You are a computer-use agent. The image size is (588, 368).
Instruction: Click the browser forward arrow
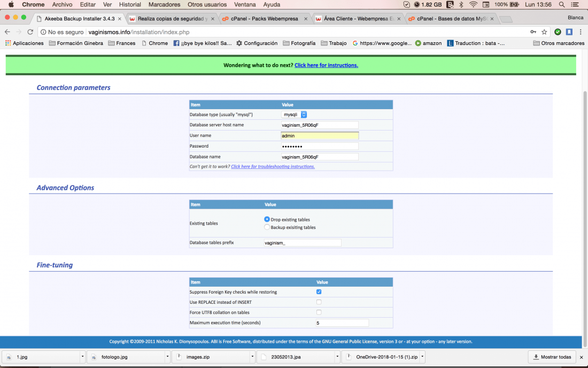tap(19, 32)
